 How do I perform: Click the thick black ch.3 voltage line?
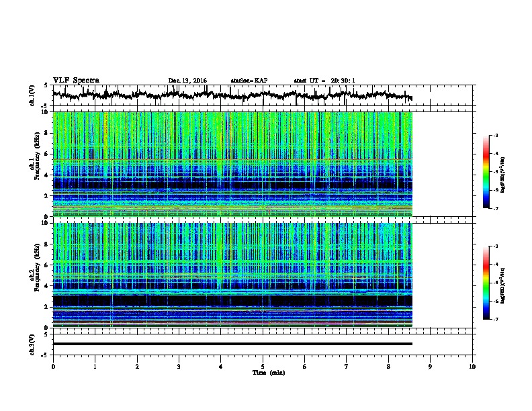232,344
